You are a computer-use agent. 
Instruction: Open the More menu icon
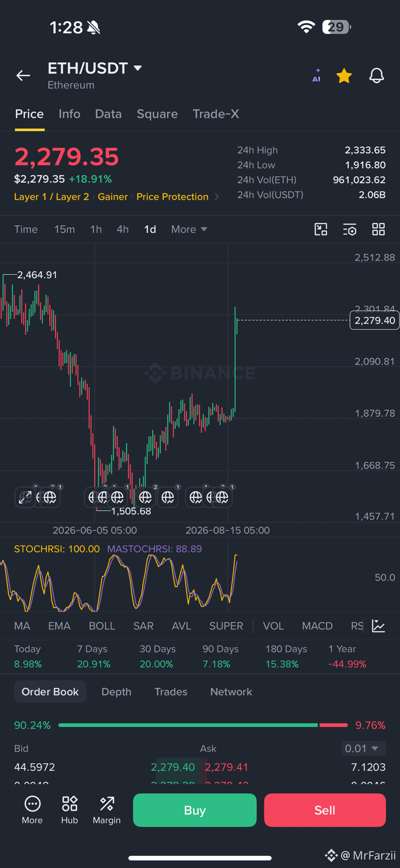[x=32, y=810]
